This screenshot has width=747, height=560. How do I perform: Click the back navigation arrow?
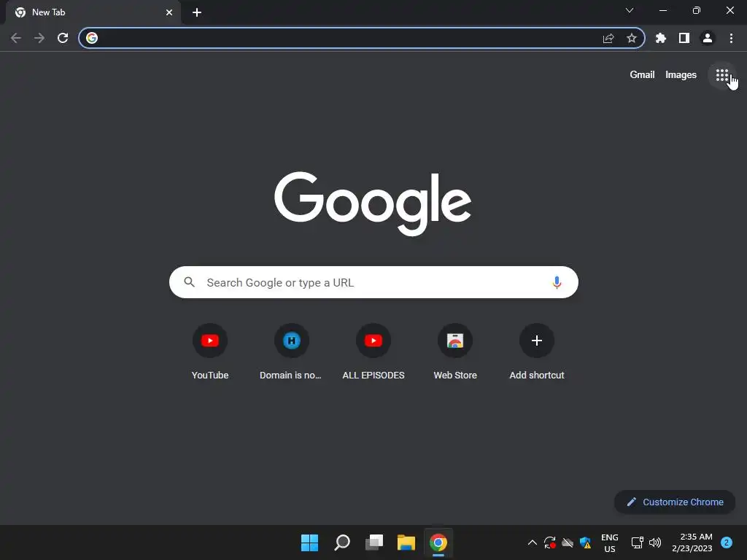pos(16,38)
